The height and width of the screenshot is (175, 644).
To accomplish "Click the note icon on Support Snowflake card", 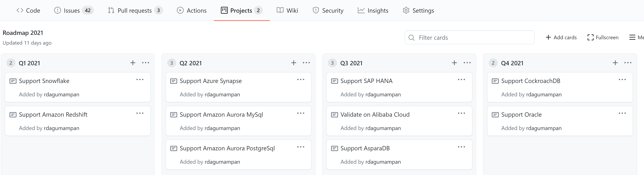I will click(x=13, y=81).
